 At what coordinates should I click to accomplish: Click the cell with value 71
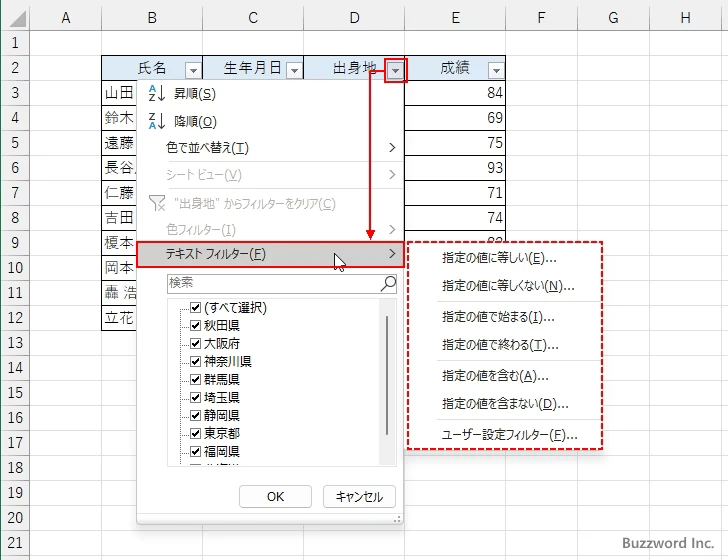[x=455, y=193]
